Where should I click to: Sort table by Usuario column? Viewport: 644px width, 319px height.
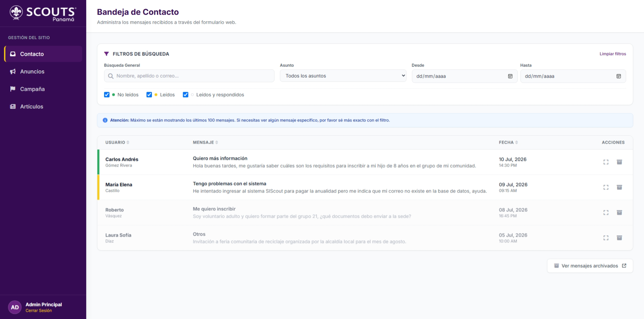[117, 142]
